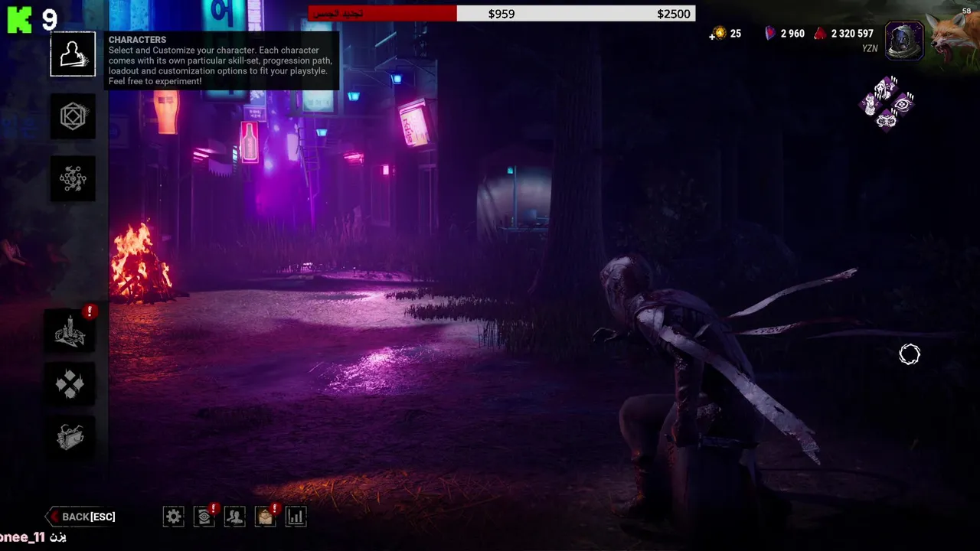
Task: Click the Auric Cells plus coin icon
Action: [x=717, y=33]
